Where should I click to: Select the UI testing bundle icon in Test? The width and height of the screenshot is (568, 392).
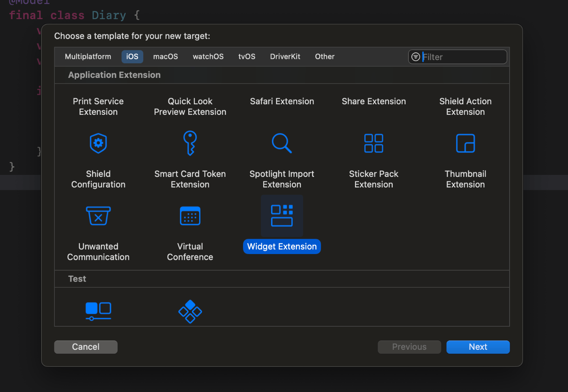coord(98,311)
